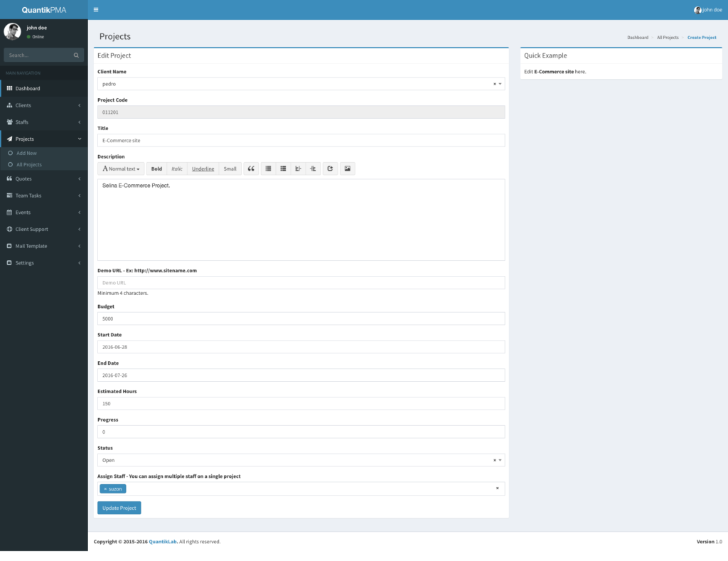Click the Title field E-Commerce site
Image resolution: width=728 pixels, height=561 pixels.
tap(301, 141)
